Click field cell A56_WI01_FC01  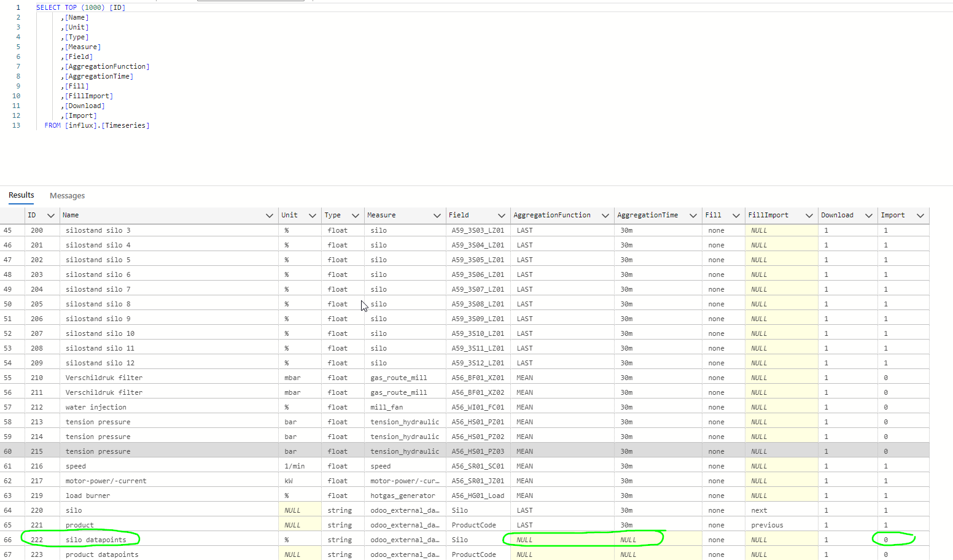(x=478, y=407)
